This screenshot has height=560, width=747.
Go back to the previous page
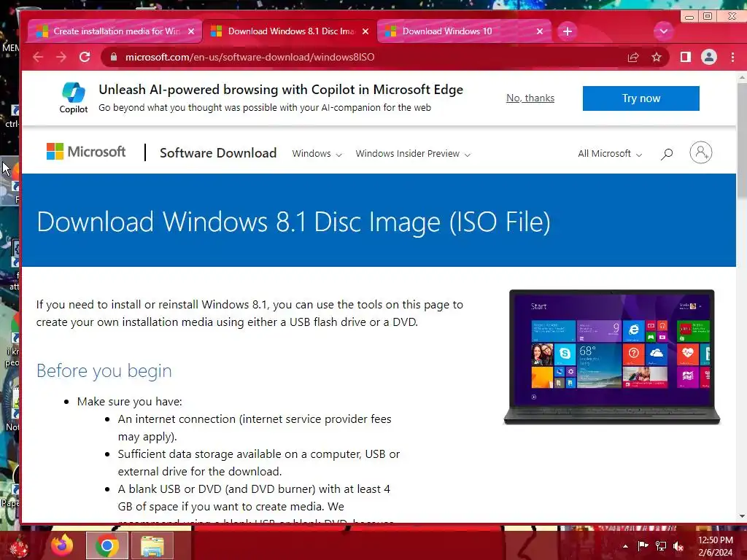point(38,57)
